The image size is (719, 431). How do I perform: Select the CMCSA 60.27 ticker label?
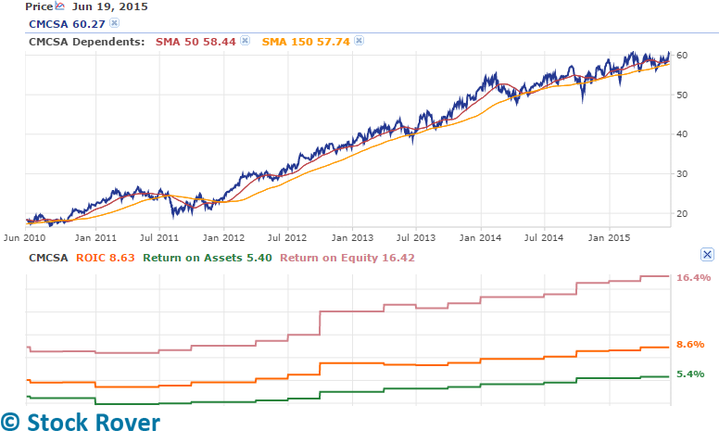pos(67,24)
